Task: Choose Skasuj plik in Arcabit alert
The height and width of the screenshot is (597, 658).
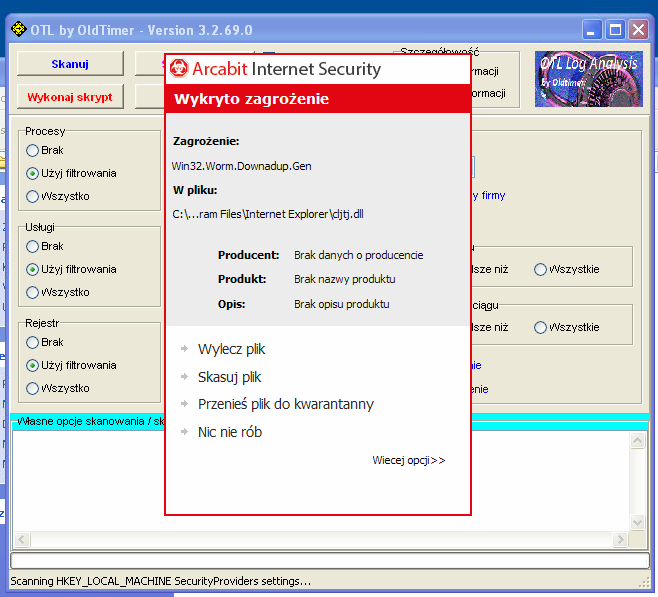Action: pyautogui.click(x=230, y=377)
